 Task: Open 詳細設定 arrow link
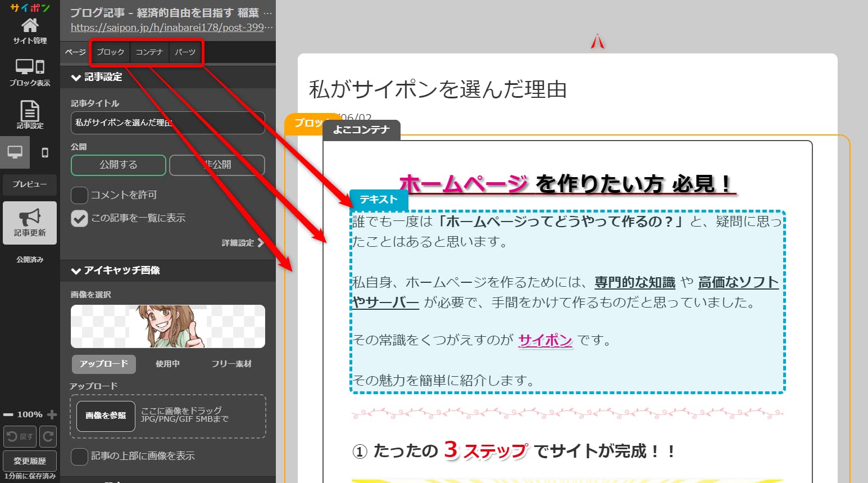242,243
